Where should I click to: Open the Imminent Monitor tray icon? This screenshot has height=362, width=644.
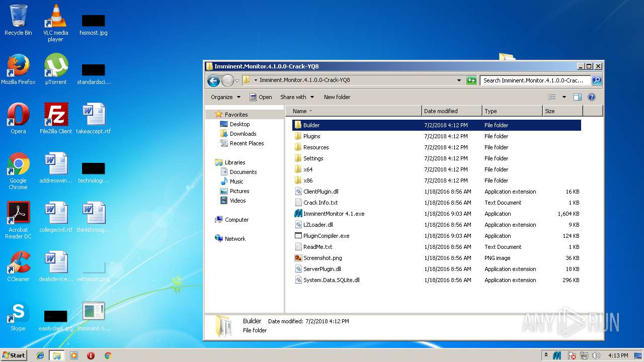pyautogui.click(x=557, y=355)
